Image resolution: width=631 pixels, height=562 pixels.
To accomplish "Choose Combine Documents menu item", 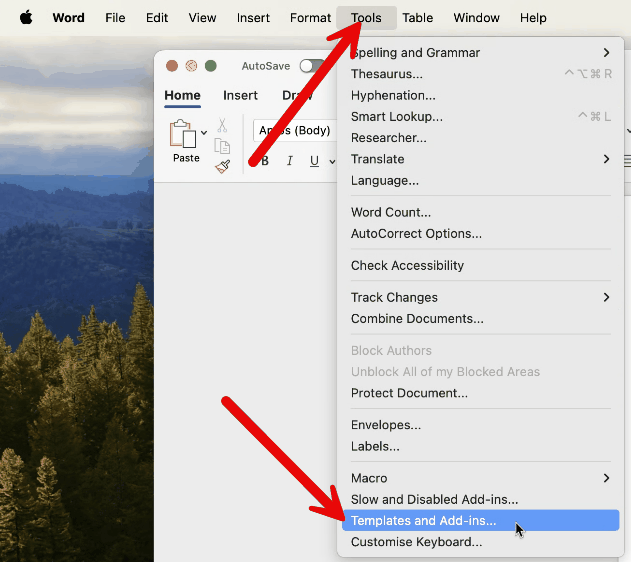I will coord(480,319).
